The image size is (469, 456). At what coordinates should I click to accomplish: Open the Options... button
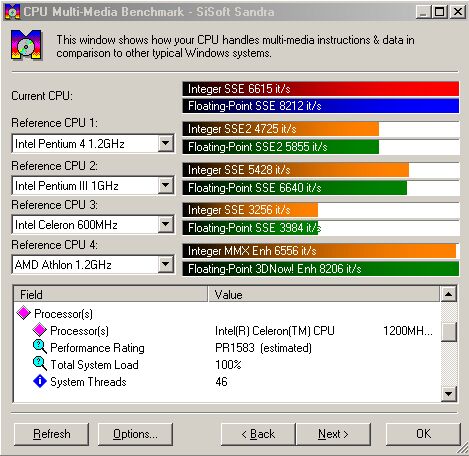pyautogui.click(x=135, y=434)
